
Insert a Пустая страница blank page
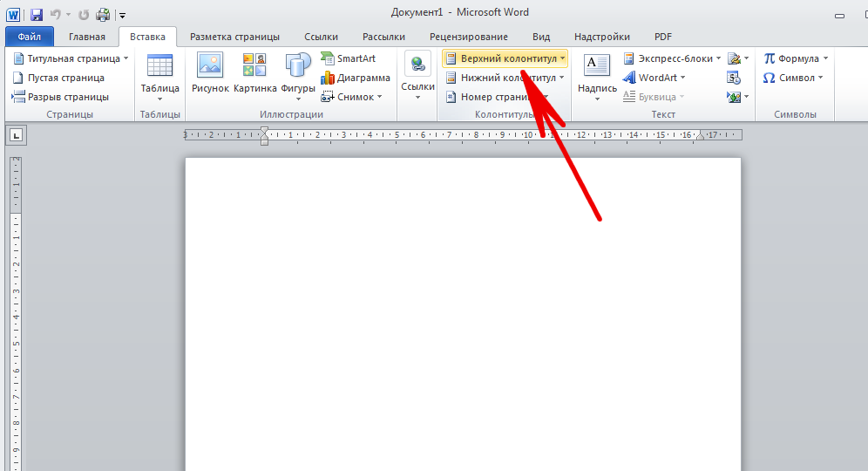coord(58,78)
